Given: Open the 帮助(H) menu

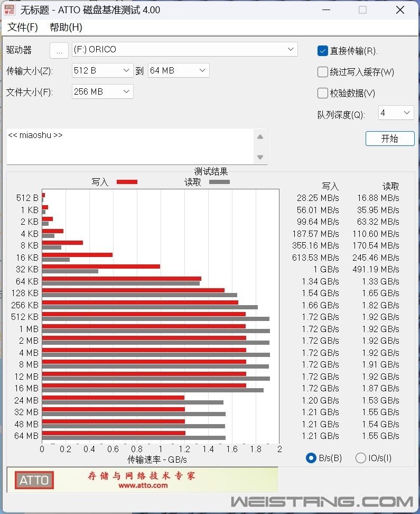Looking at the screenshot, I should pos(66,27).
